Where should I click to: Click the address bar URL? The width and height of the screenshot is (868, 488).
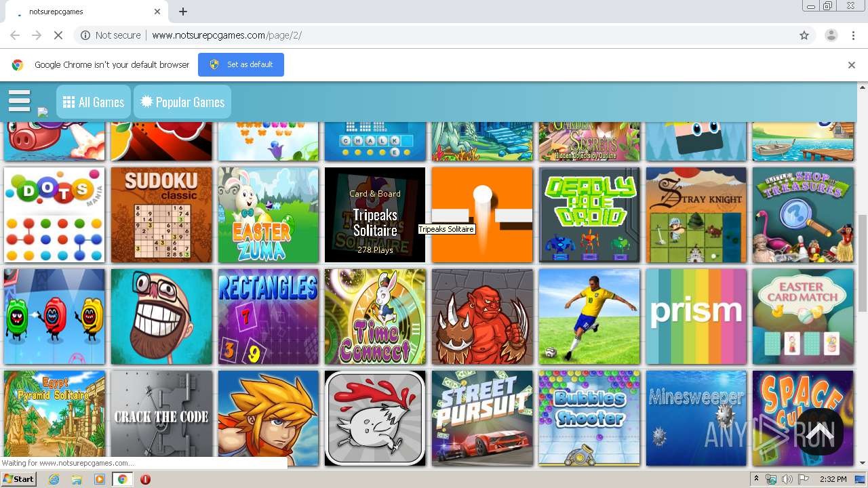[x=226, y=35]
